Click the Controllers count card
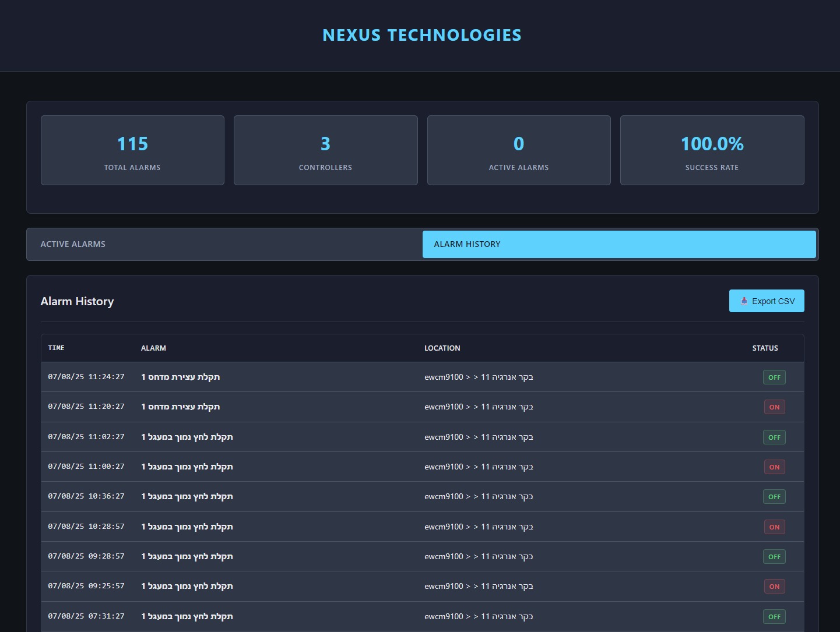840x632 pixels. point(325,150)
